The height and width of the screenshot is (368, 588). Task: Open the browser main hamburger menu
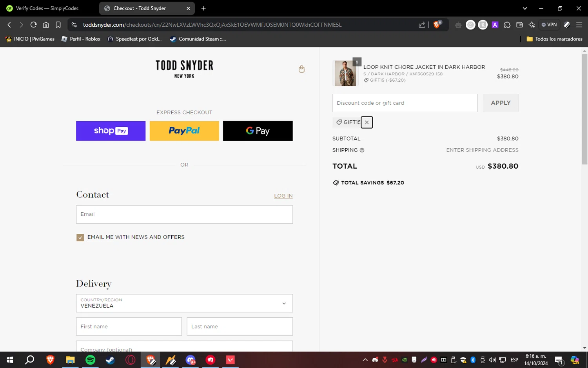pyautogui.click(x=579, y=25)
